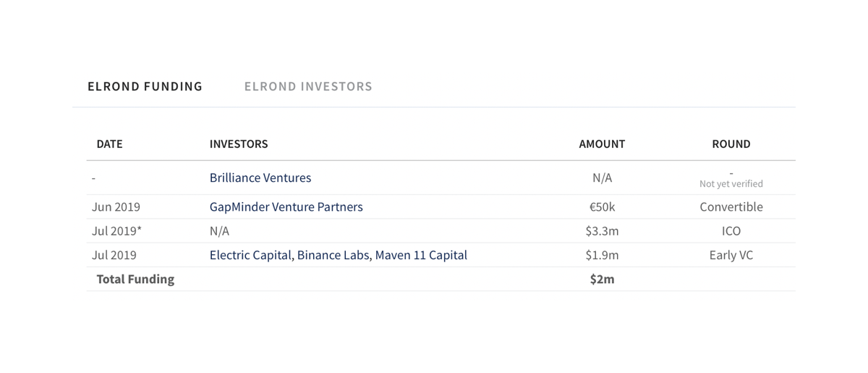Click the ROUND column header
The image size is (868, 373).
click(731, 144)
